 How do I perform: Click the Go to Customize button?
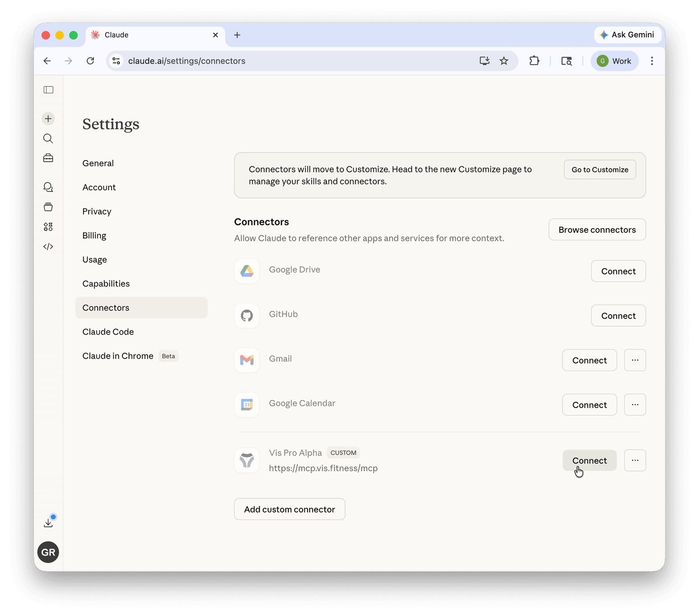[x=600, y=170]
